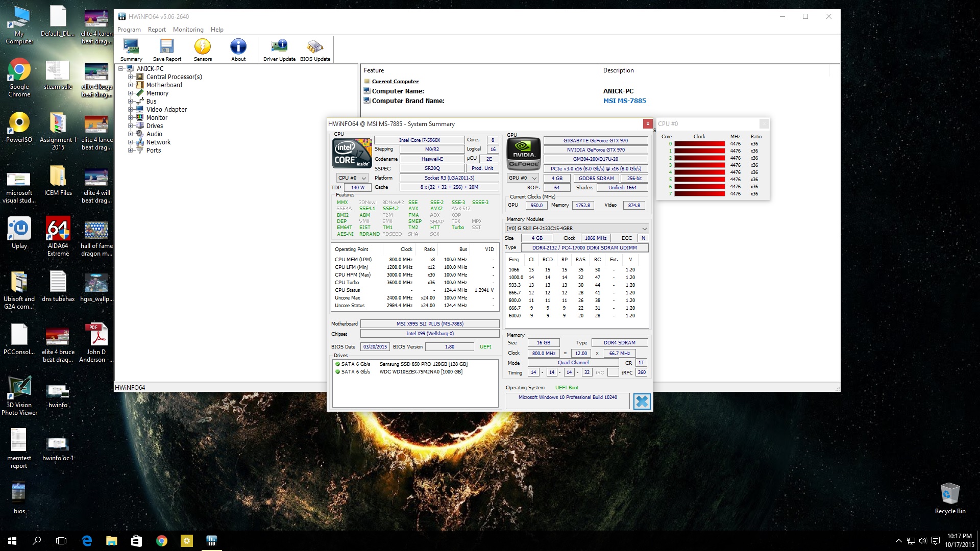Select the PowerISO desktop icon
Image resolution: width=980 pixels, height=551 pixels.
tap(19, 127)
